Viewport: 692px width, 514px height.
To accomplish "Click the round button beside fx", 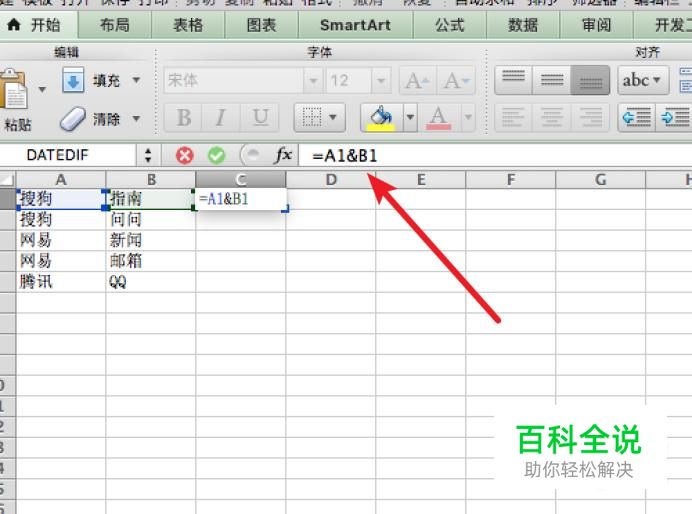I will tap(251, 155).
